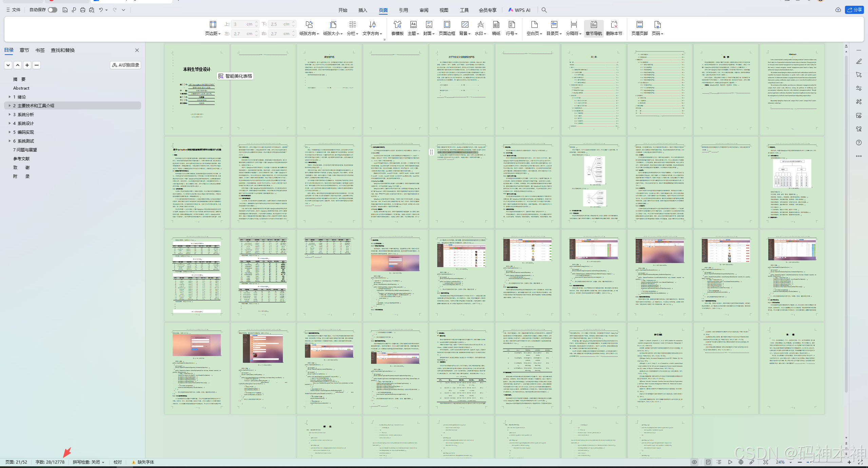Click fullscreen icon in status bar
This screenshot has width=868, height=468.
(x=860, y=462)
